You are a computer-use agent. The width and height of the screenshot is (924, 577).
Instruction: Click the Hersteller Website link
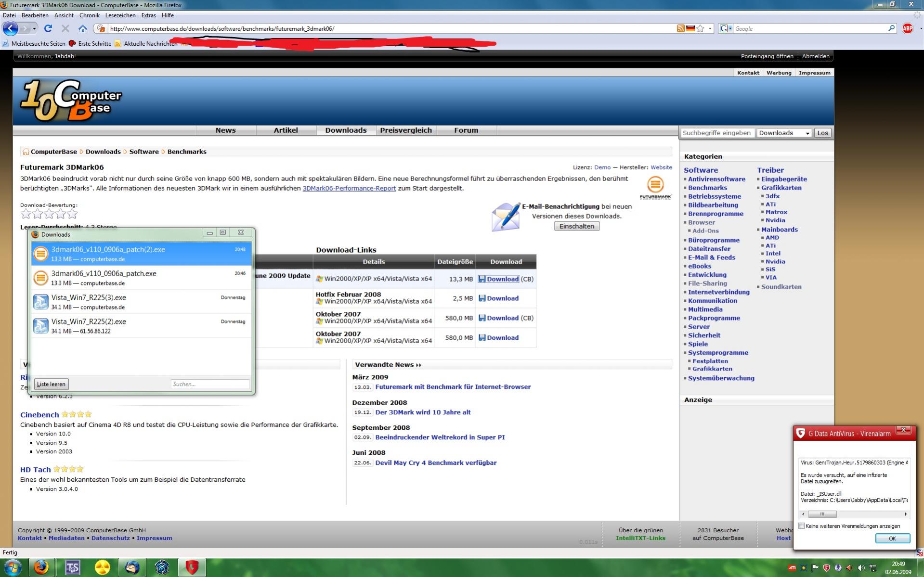click(x=661, y=167)
